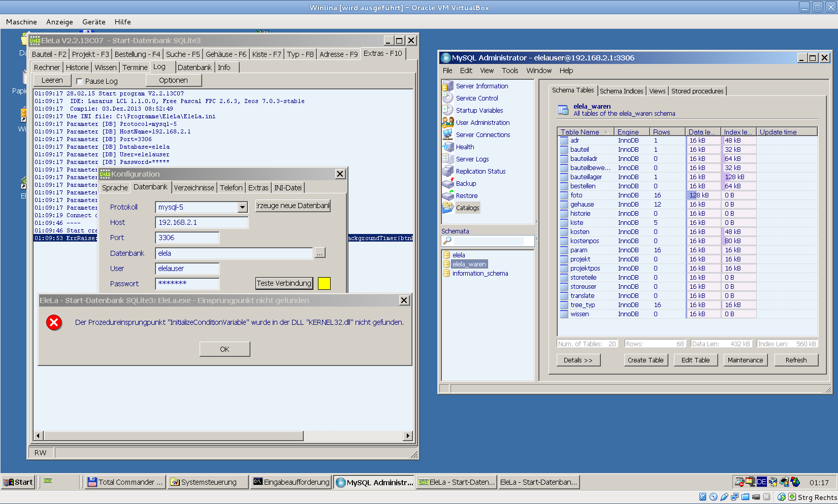Screen dimensions: 838x504
Task: Click the Host input field
Action: 202,222
